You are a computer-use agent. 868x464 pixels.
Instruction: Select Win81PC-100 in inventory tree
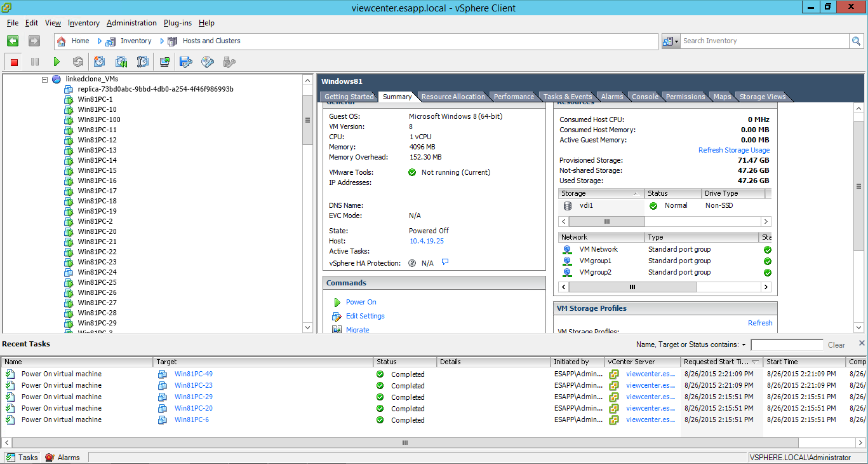click(x=99, y=119)
